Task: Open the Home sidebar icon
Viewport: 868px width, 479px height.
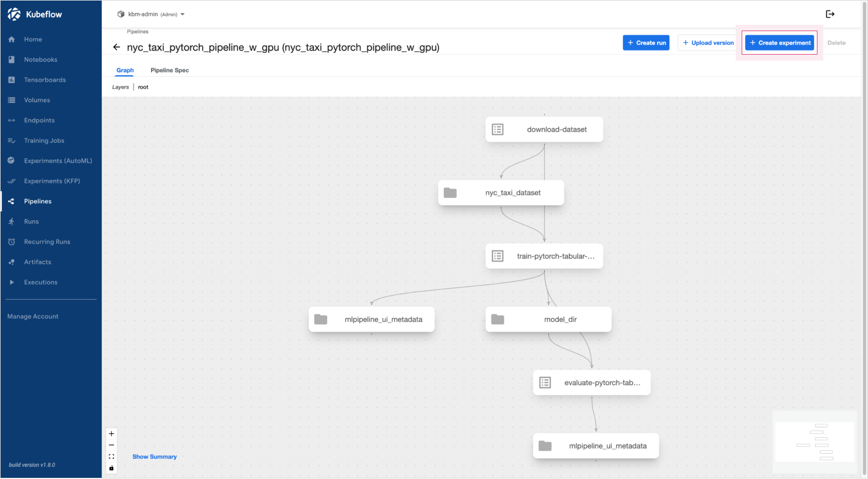Action: [11, 39]
